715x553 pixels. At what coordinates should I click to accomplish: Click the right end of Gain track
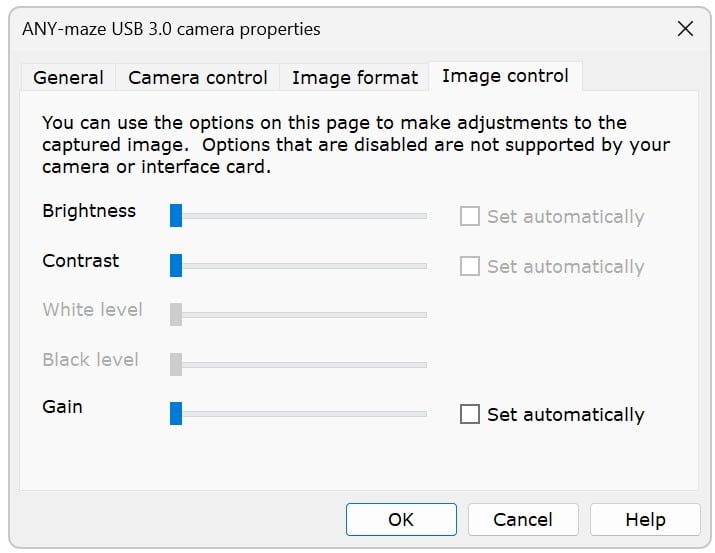[424, 413]
